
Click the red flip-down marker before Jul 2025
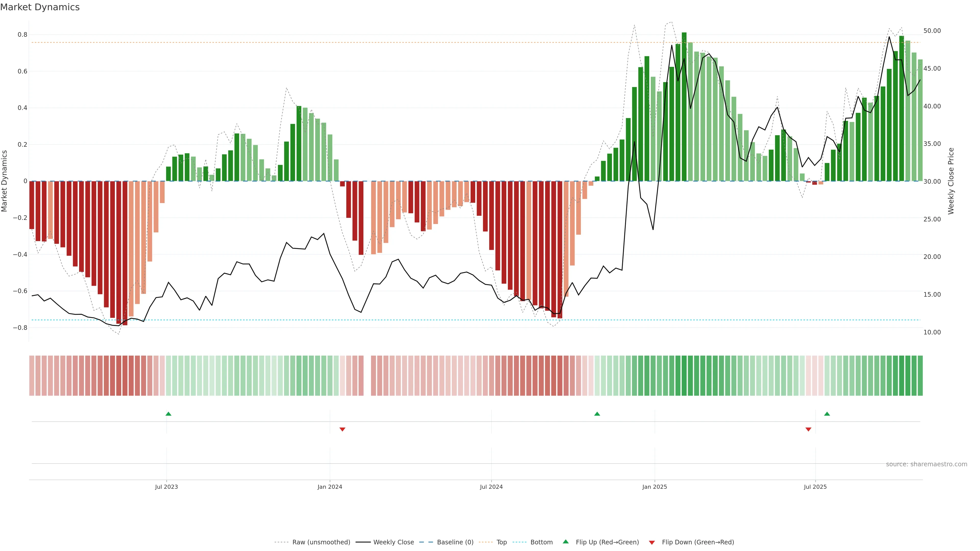point(808,429)
